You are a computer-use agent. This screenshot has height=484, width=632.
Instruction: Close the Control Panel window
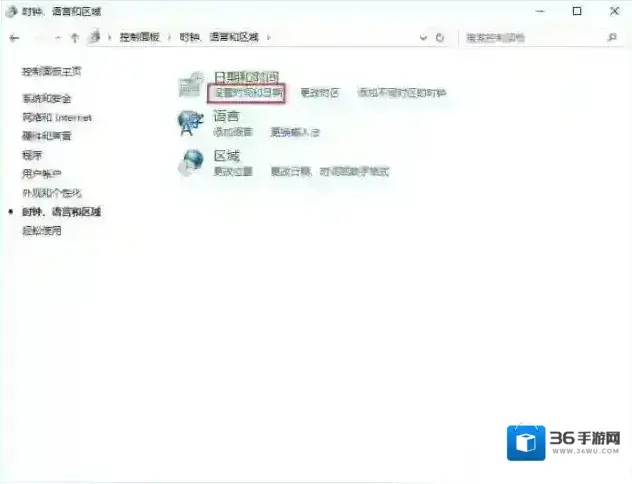tap(614, 11)
